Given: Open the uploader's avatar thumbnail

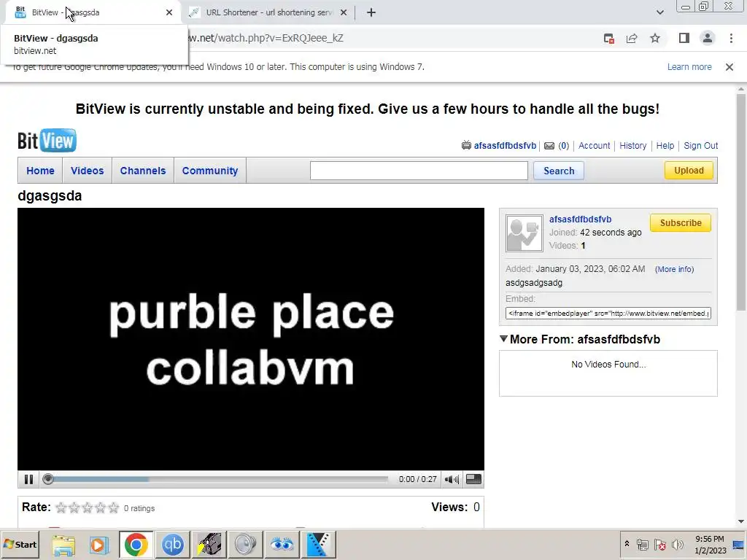Looking at the screenshot, I should click(x=524, y=233).
